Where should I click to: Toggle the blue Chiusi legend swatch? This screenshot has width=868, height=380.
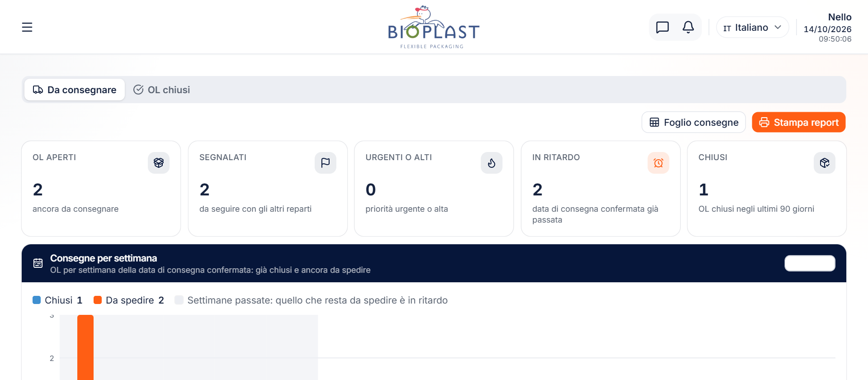37,300
